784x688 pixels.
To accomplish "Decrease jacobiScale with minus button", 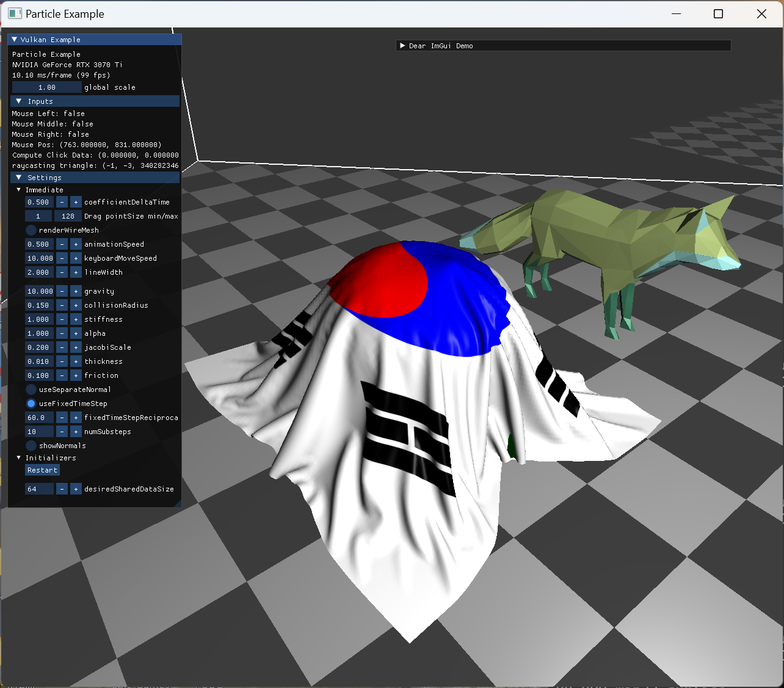I will pyautogui.click(x=62, y=347).
